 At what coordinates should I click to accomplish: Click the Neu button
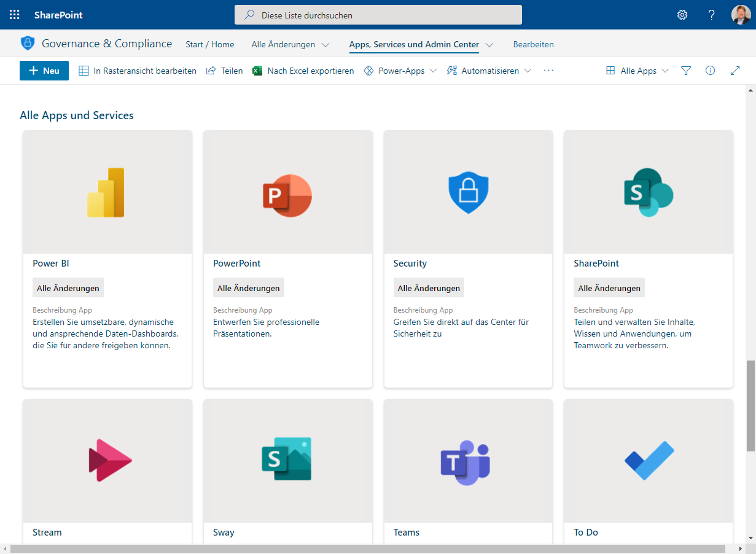pyautogui.click(x=44, y=71)
